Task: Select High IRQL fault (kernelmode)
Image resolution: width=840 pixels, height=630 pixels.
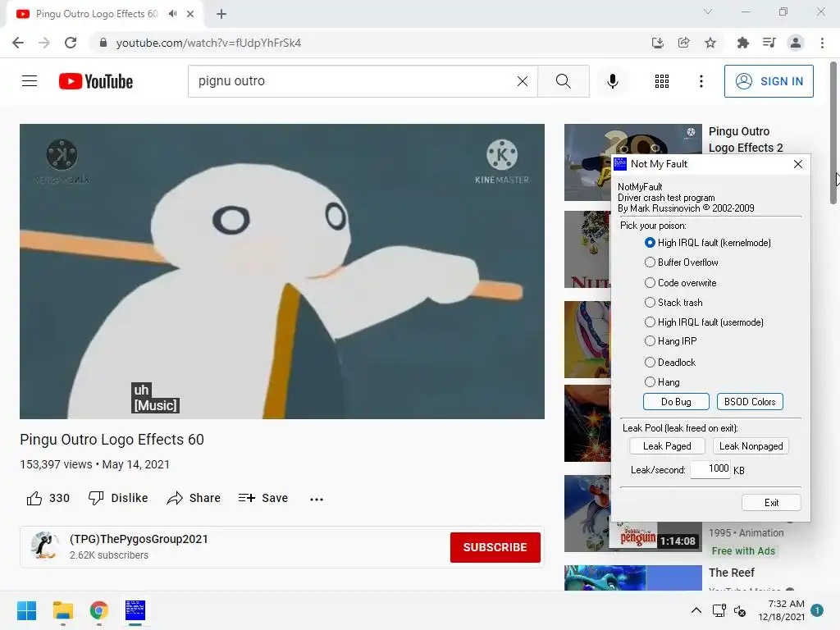Action: click(x=708, y=243)
